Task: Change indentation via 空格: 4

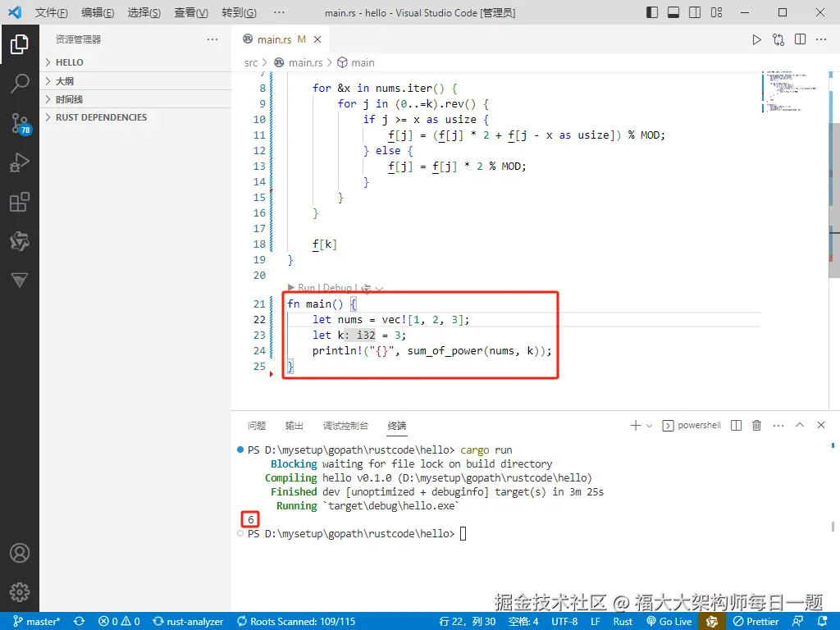Action: click(x=523, y=622)
